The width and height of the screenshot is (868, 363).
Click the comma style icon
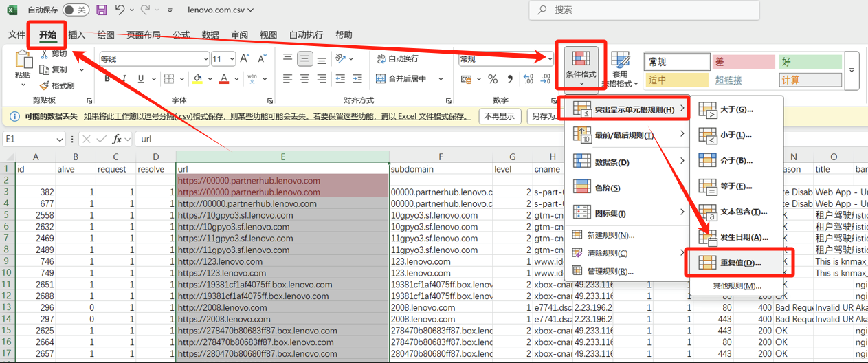coord(509,79)
